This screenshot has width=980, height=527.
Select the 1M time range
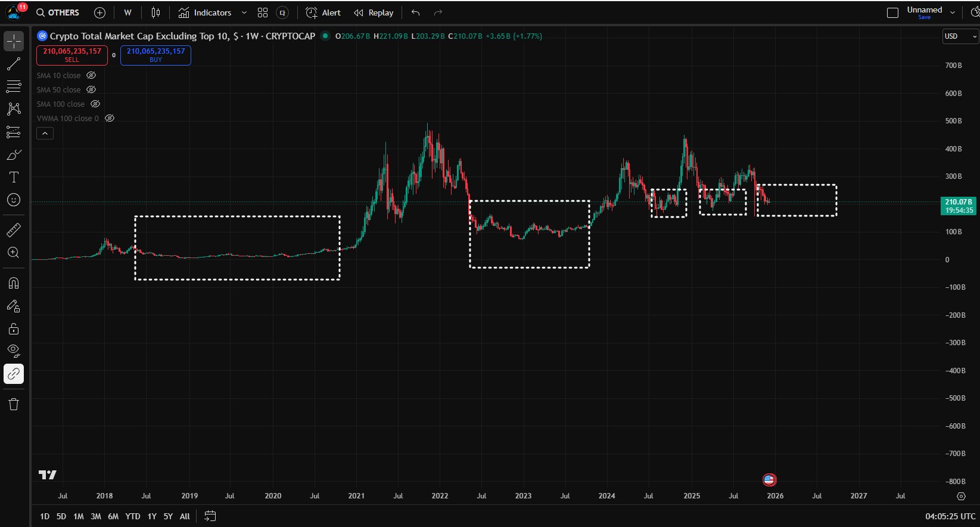point(79,516)
